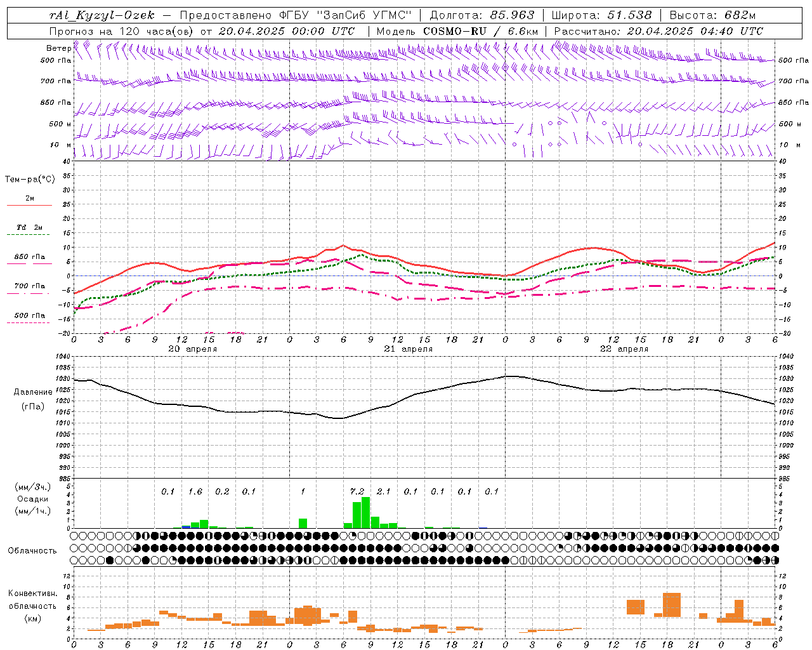Click the station title rAl_Kyzyl-Ozek
Viewport: 812px width, 650px height.
tap(101, 15)
